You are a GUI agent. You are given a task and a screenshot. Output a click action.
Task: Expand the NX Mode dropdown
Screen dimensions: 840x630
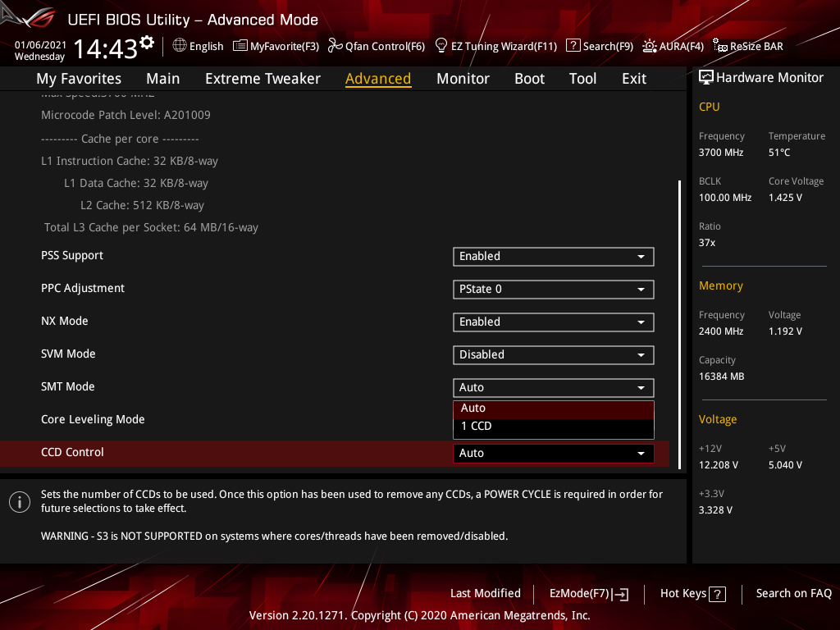(x=554, y=322)
